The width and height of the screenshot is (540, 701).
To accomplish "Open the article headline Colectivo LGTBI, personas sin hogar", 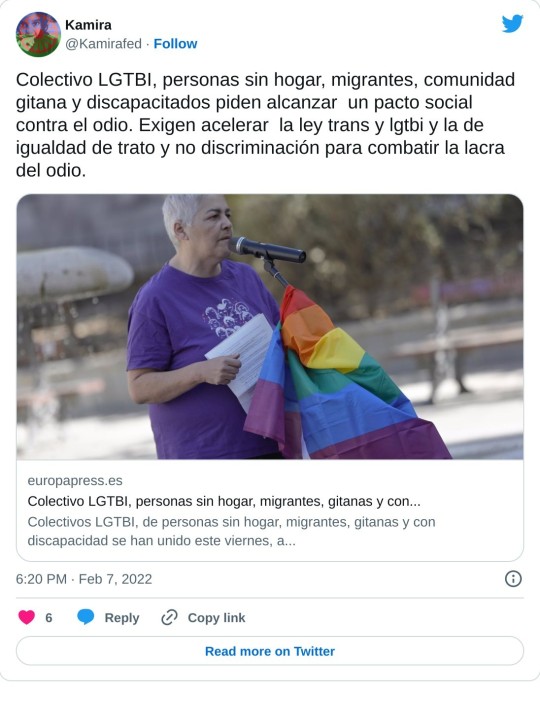I will point(224,501).
